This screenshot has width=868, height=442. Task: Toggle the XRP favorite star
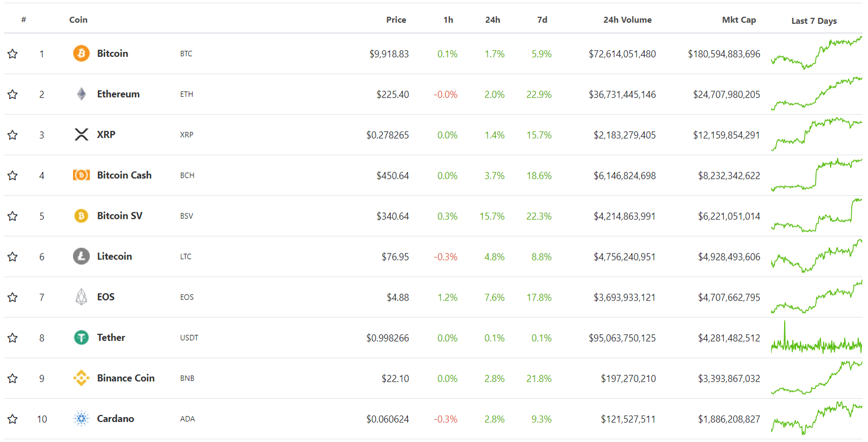(x=12, y=135)
